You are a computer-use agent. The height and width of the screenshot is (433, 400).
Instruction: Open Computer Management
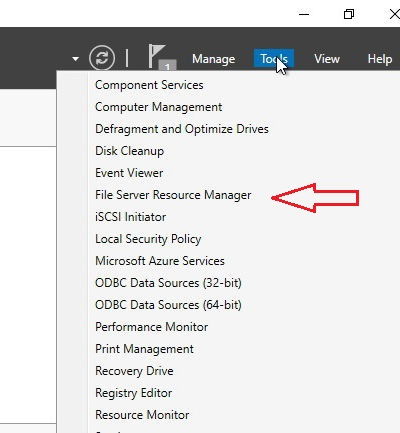[159, 107]
